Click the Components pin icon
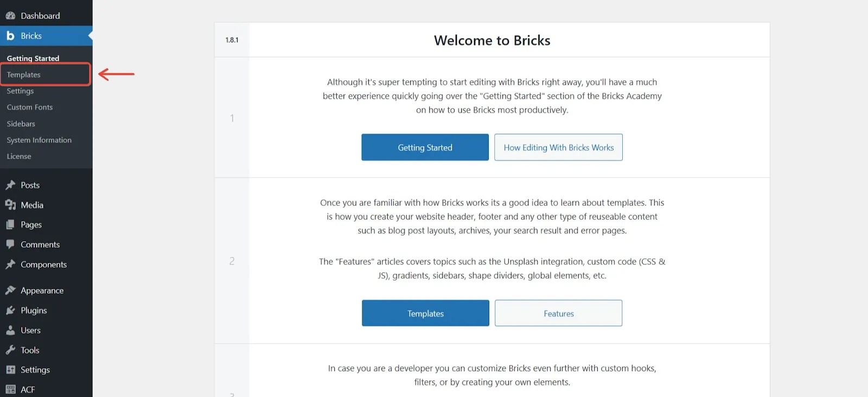868x397 pixels. point(10,264)
